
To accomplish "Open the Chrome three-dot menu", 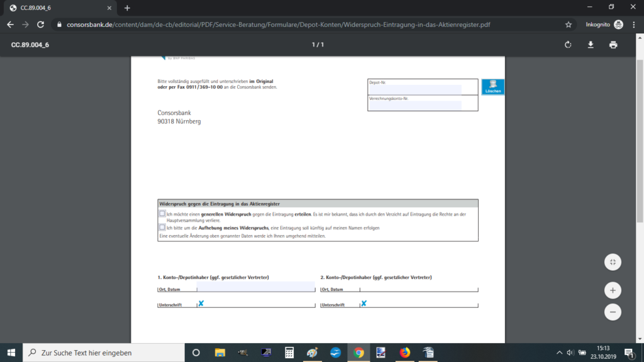I will click(x=634, y=25).
